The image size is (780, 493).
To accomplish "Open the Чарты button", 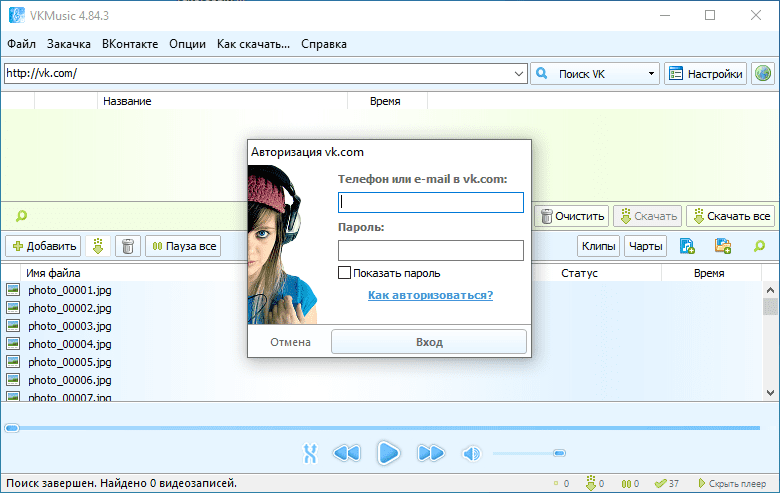I will coord(646,246).
